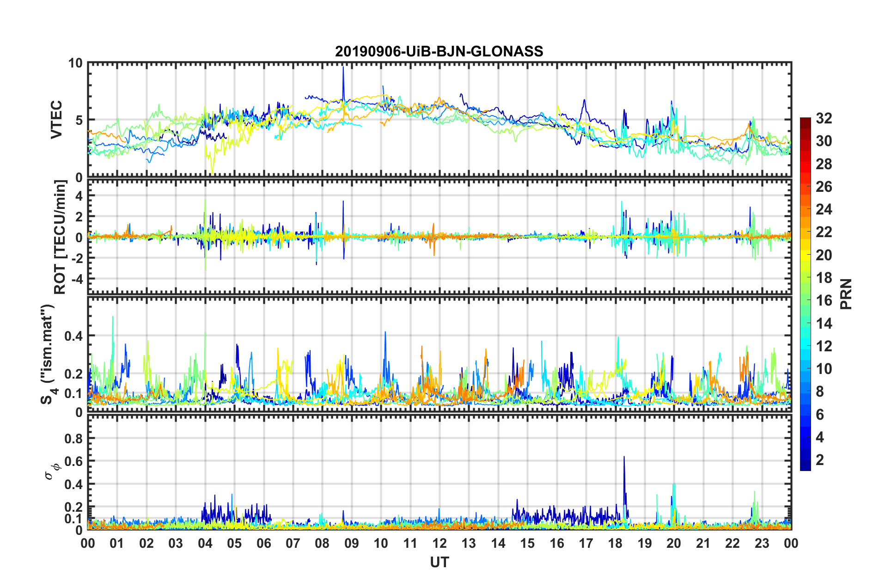Click colorbar tick label 4
Screen dimensions: 879x588
[x=820, y=437]
